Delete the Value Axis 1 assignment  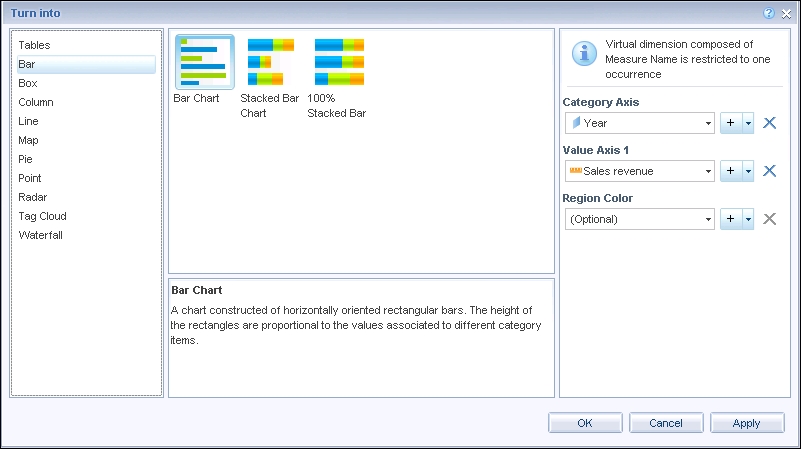(770, 171)
